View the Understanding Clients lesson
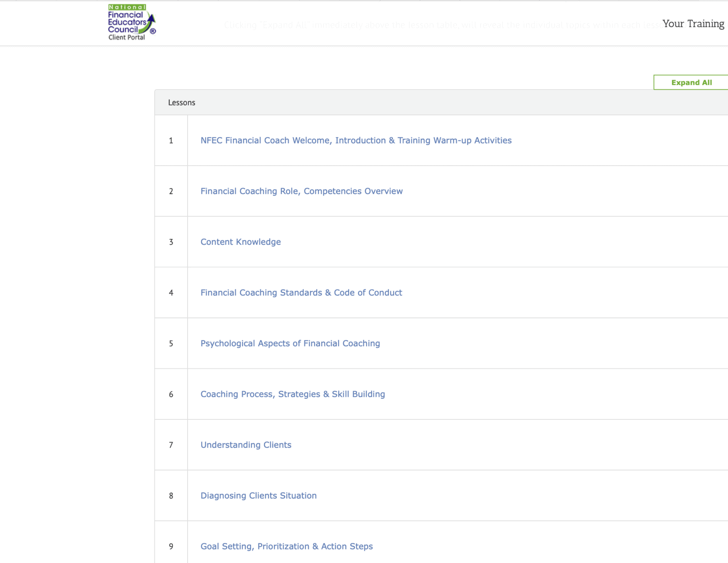 point(246,445)
